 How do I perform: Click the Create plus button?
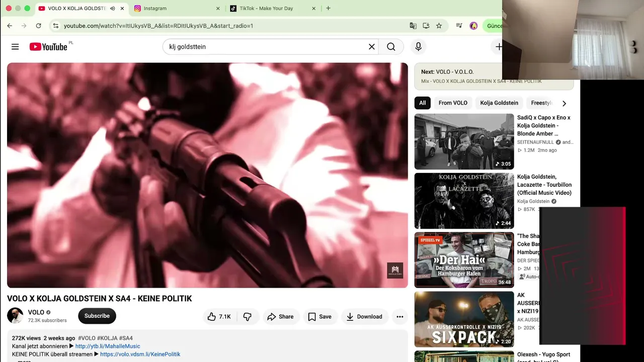(x=498, y=47)
